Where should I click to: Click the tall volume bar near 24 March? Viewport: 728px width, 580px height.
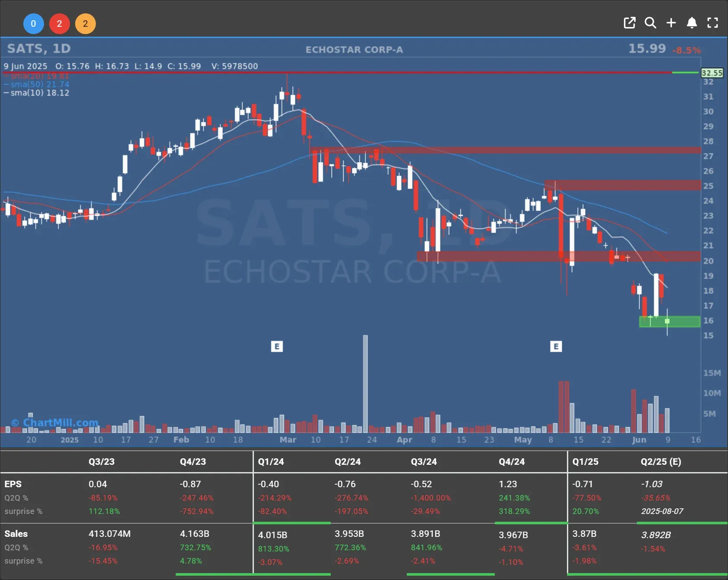(365, 384)
